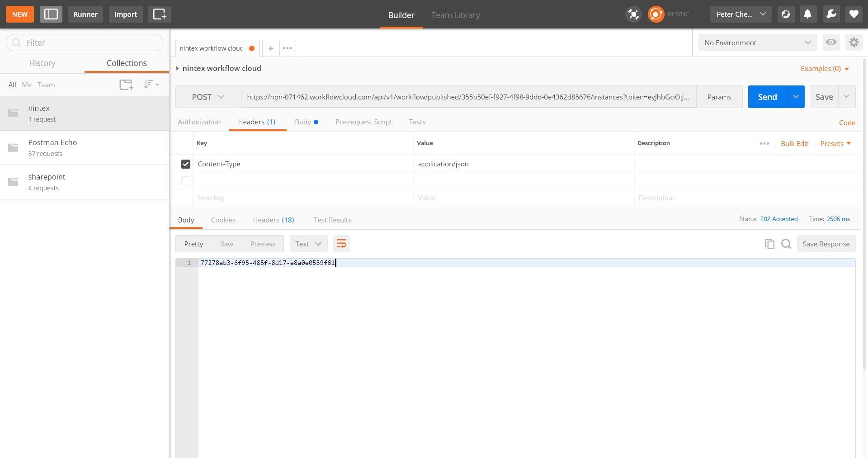
Task: Search within the response body
Action: 786,244
